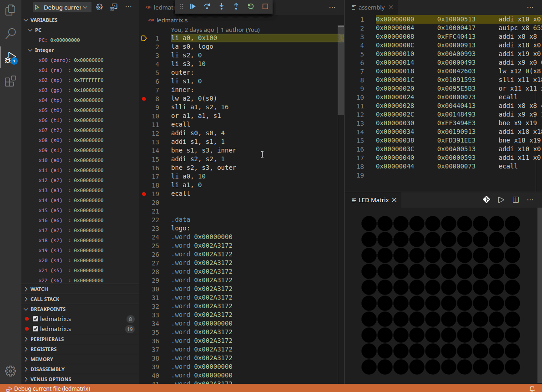Screen dimensions: 542x392
Task: Close the LED Matrix tab
Action: pos(394,200)
